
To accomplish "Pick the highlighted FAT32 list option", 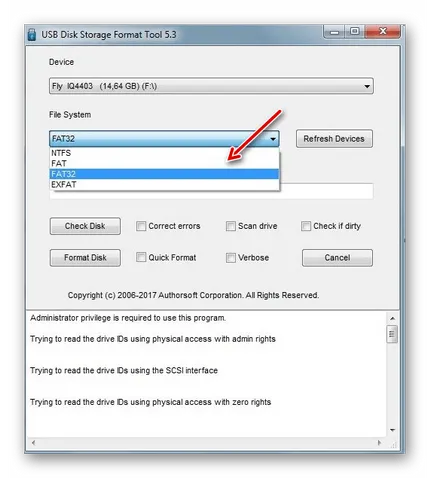I will click(x=164, y=174).
